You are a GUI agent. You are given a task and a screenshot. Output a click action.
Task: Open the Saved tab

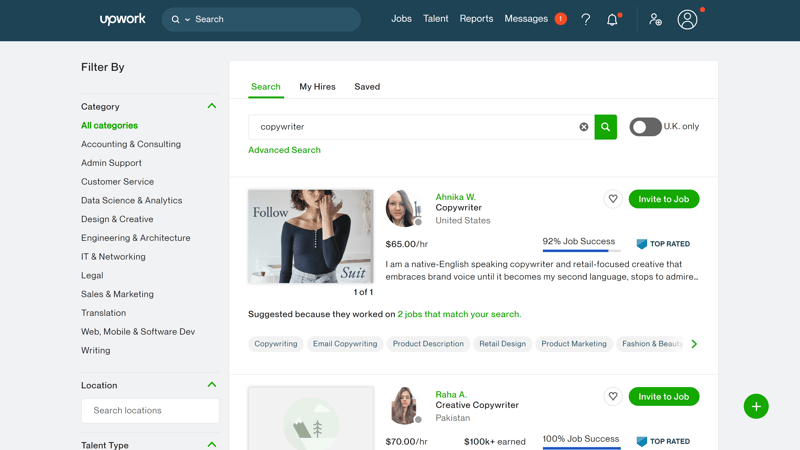coord(367,87)
